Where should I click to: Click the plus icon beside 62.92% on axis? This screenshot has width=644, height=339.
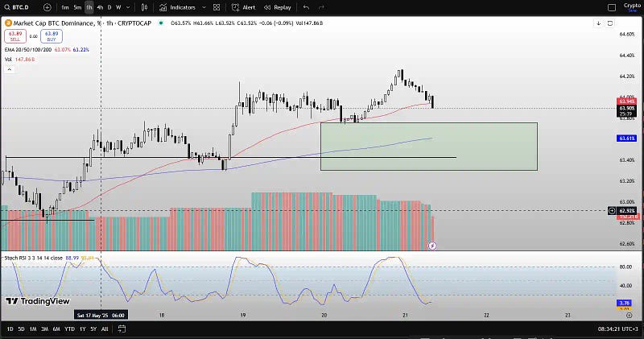612,211
